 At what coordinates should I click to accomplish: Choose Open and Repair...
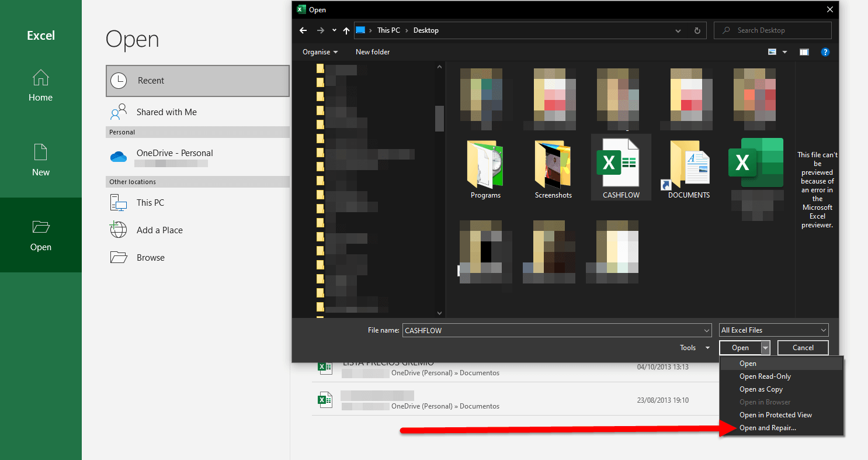coord(782,428)
